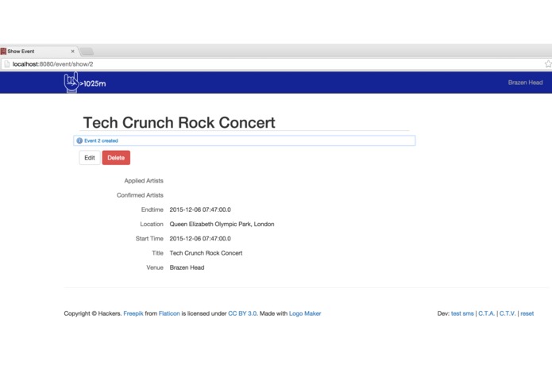Image resolution: width=552 pixels, height=392 pixels.
Task: Click the Start Time value 2015-12-06 07:47:00.0
Action: pyautogui.click(x=200, y=239)
